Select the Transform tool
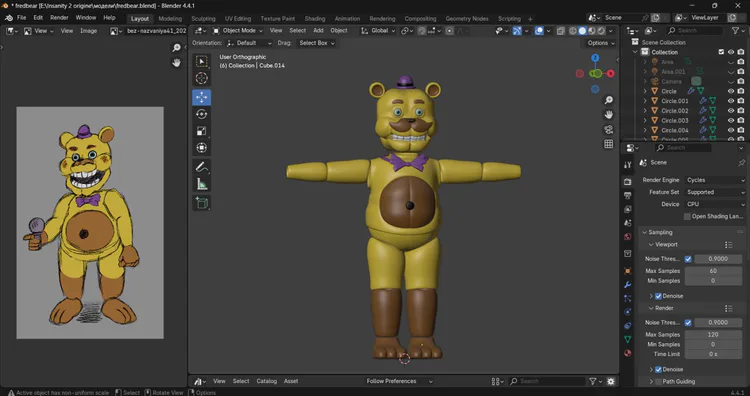 pos(201,147)
